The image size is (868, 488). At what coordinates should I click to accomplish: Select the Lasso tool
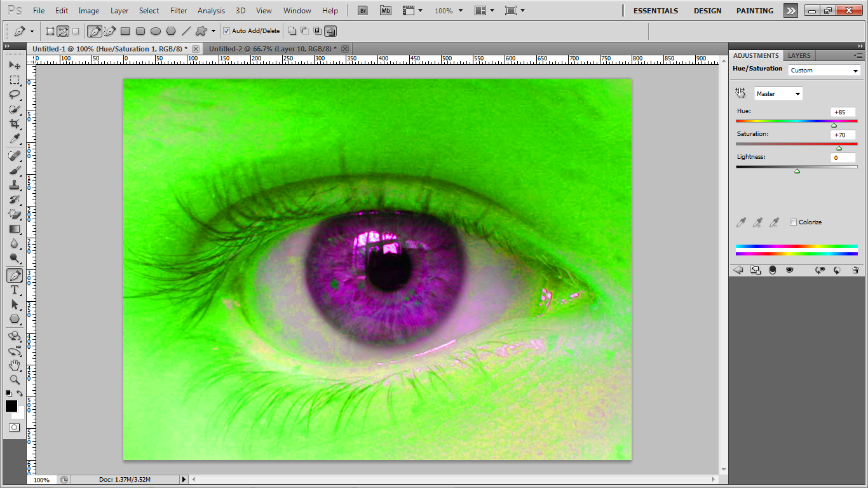pos(14,95)
